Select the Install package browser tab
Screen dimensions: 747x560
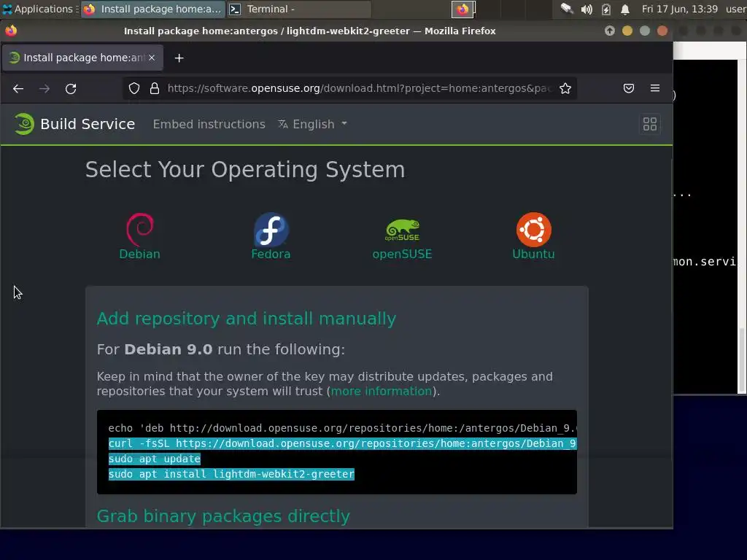point(83,58)
